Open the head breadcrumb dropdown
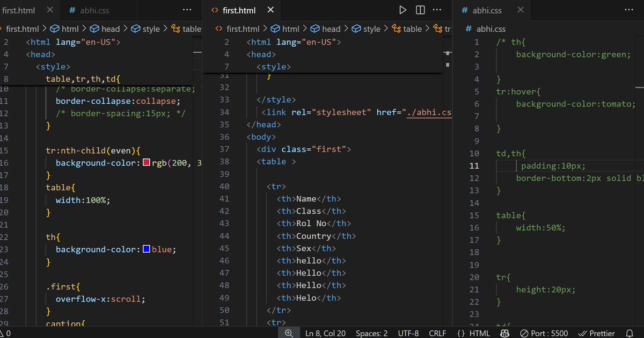This screenshot has width=644, height=338. point(330,28)
